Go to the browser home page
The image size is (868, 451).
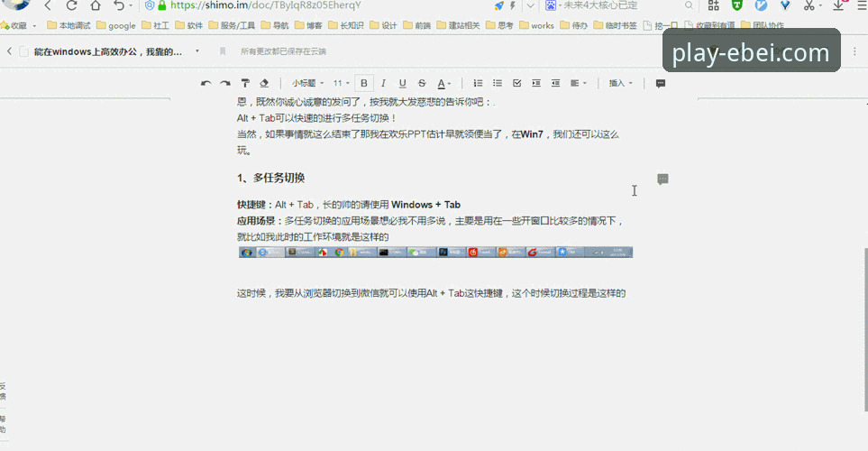click(x=96, y=5)
